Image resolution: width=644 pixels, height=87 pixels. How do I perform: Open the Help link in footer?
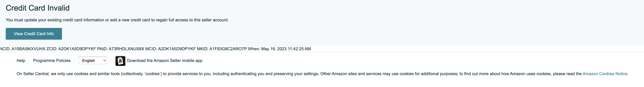tap(21, 61)
